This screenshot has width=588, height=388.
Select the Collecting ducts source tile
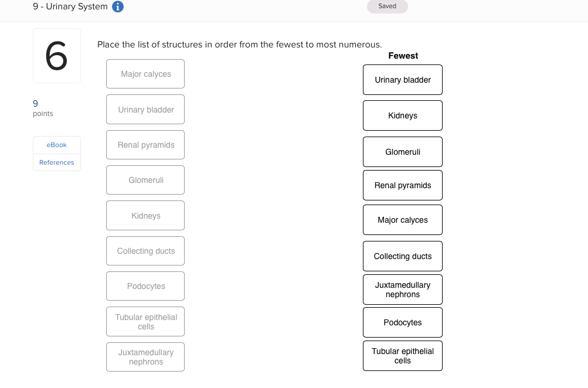pos(145,251)
